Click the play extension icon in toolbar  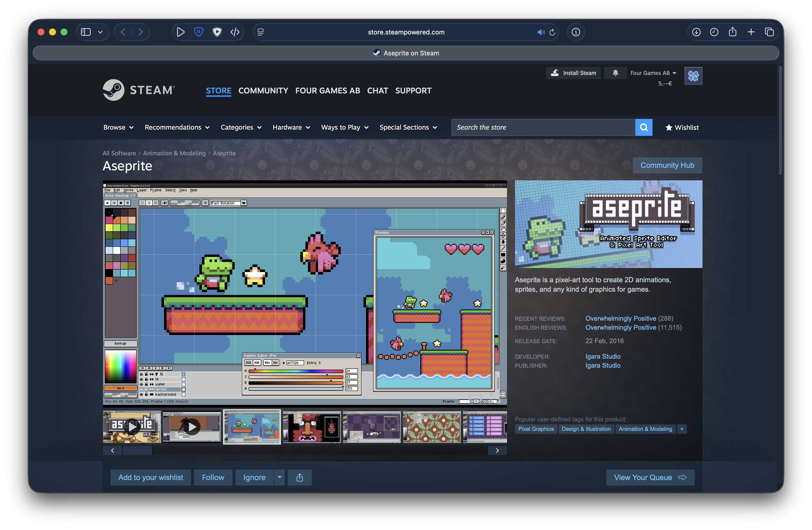click(180, 32)
